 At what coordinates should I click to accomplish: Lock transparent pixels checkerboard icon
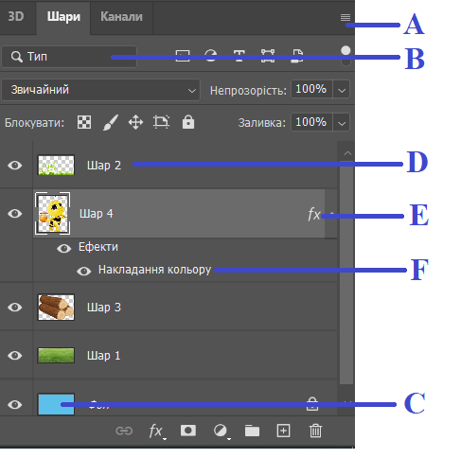(x=84, y=122)
